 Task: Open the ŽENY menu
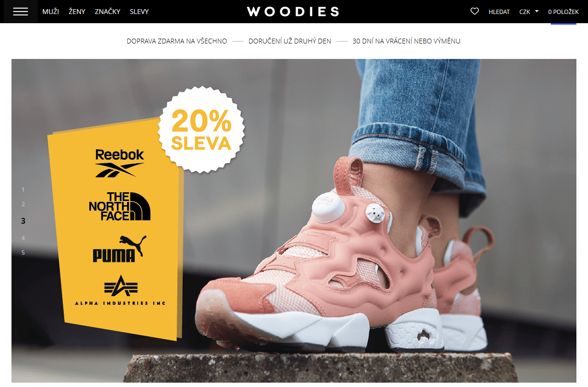(x=77, y=12)
